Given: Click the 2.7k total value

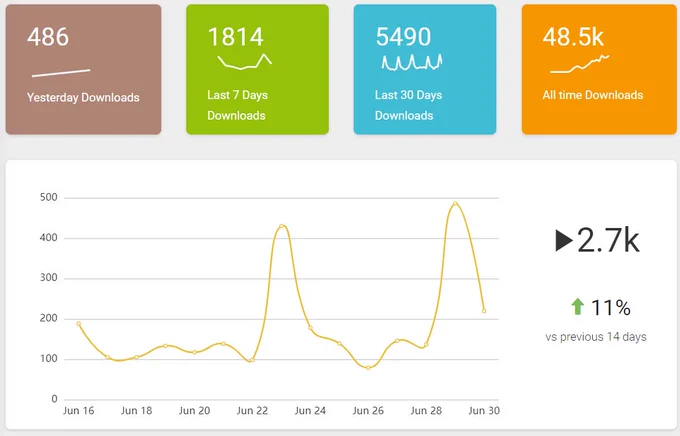Looking at the screenshot, I should point(608,240).
